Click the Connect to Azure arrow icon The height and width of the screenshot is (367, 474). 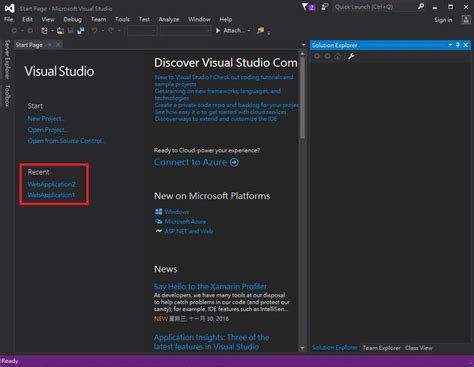pos(234,162)
